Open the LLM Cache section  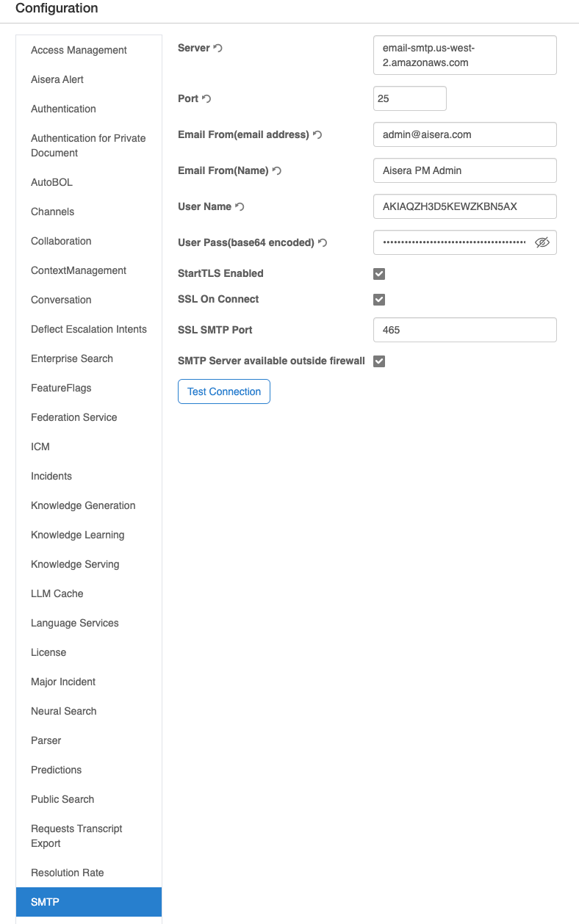pos(57,593)
